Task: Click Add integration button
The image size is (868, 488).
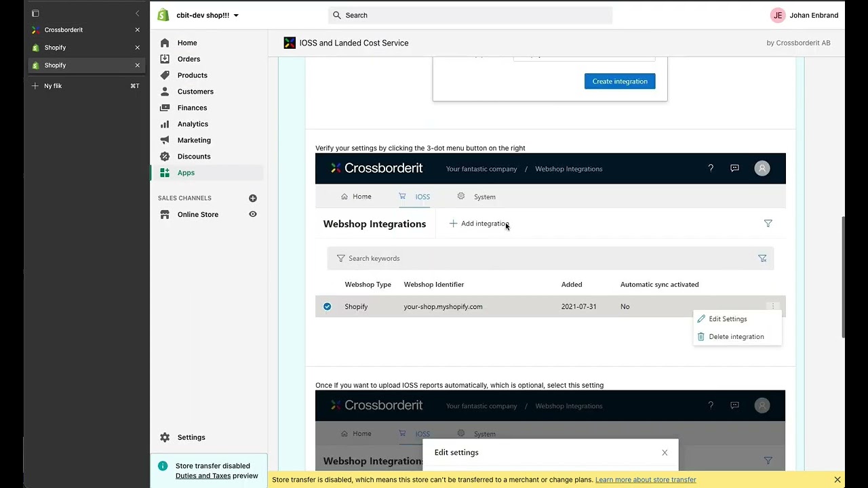Action: coord(479,224)
